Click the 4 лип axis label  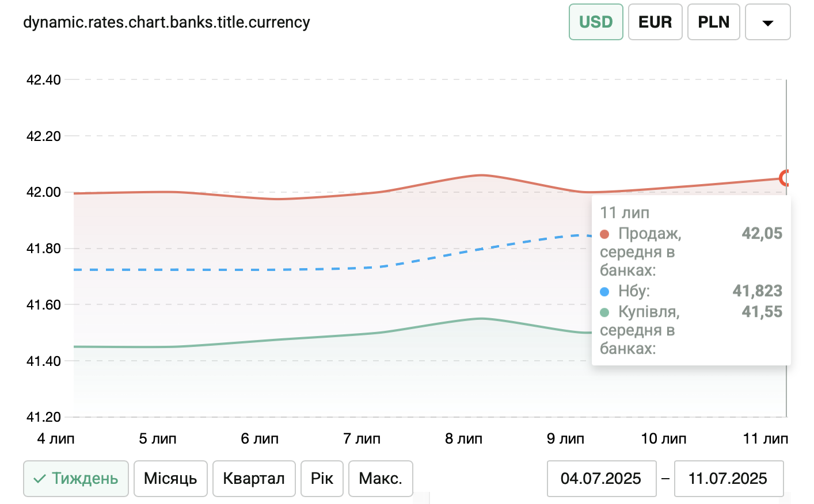pos(56,439)
